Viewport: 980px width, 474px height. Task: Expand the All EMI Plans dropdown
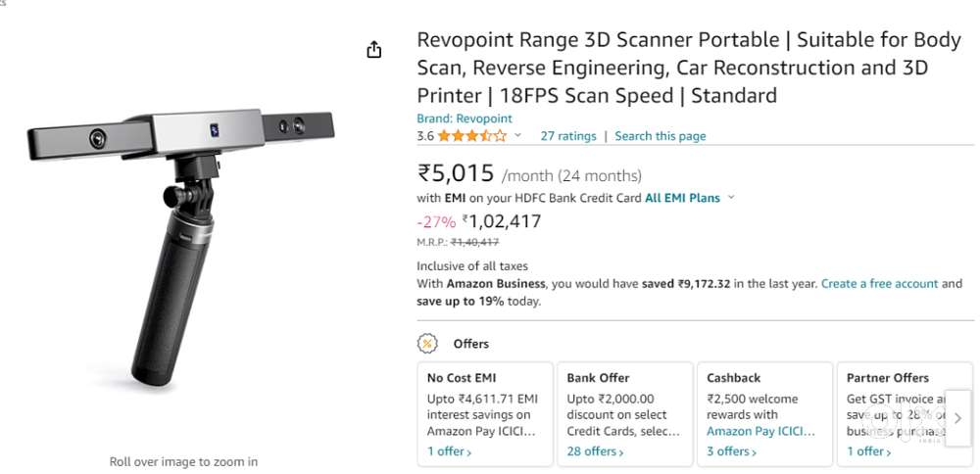pos(730,198)
